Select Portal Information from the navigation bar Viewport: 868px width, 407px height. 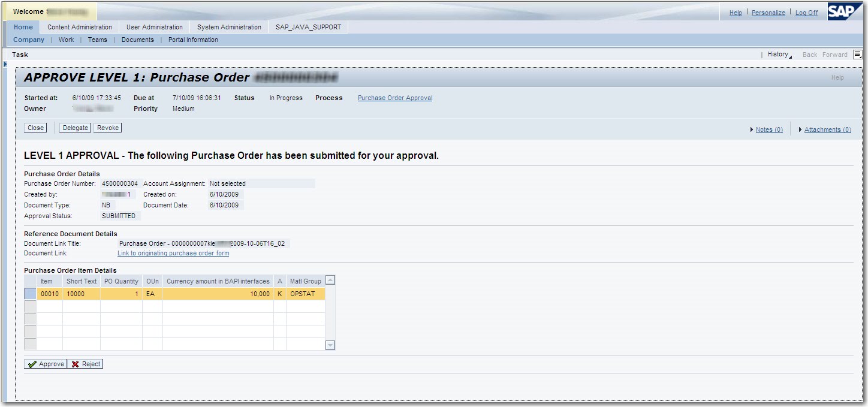pos(193,40)
